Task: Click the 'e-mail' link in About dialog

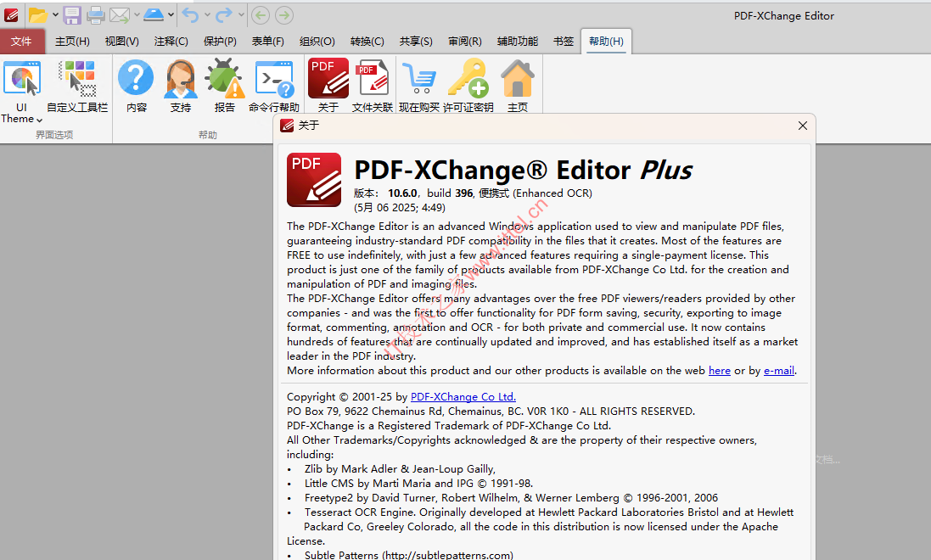Action: (x=779, y=371)
